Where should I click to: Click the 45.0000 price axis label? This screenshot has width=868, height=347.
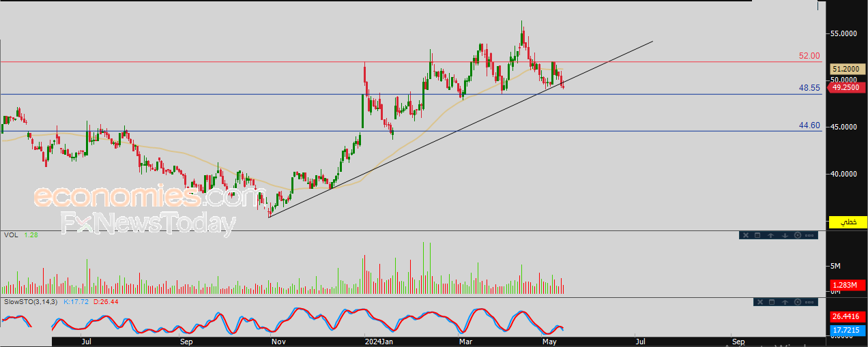click(844, 127)
